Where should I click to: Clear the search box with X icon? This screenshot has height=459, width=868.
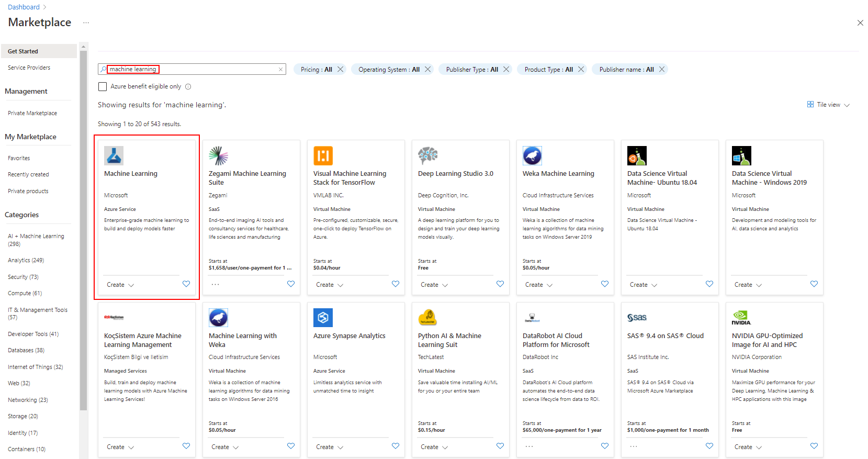point(280,69)
